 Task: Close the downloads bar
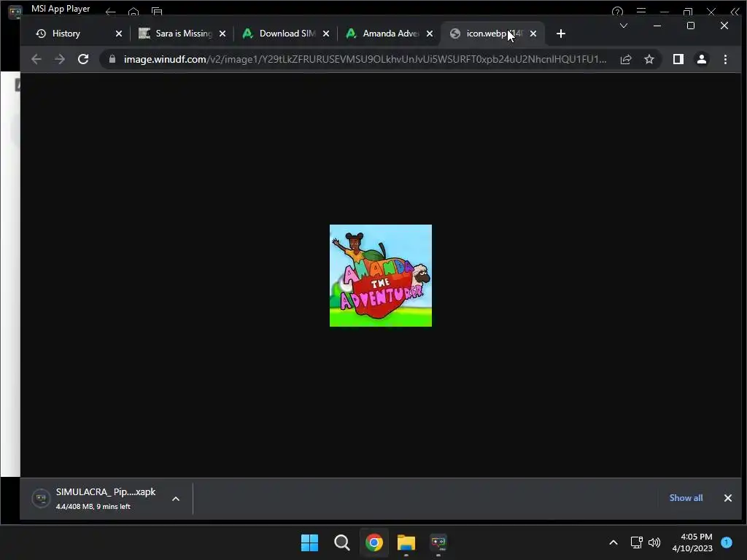[728, 497]
